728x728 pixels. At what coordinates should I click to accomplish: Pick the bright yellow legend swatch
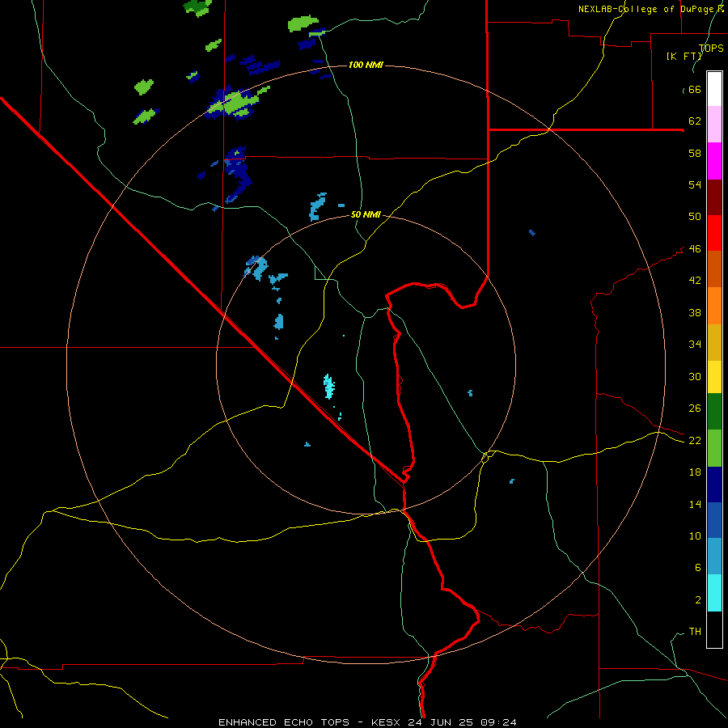(714, 377)
